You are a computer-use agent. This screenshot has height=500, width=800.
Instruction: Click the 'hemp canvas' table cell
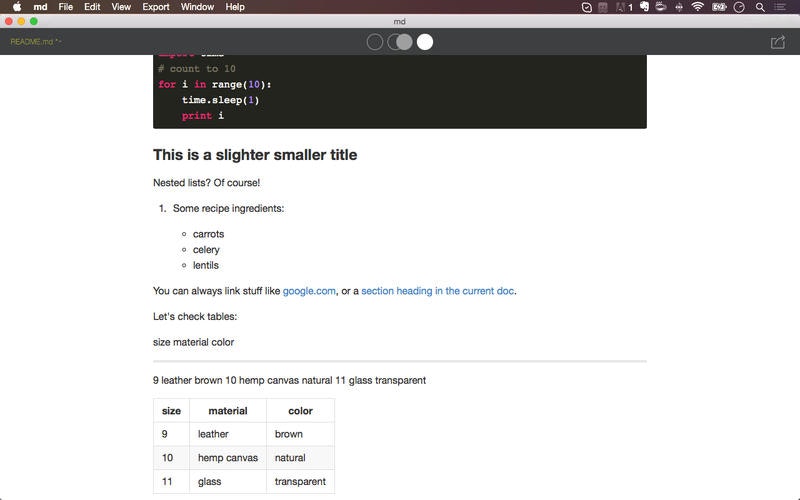tap(228, 458)
